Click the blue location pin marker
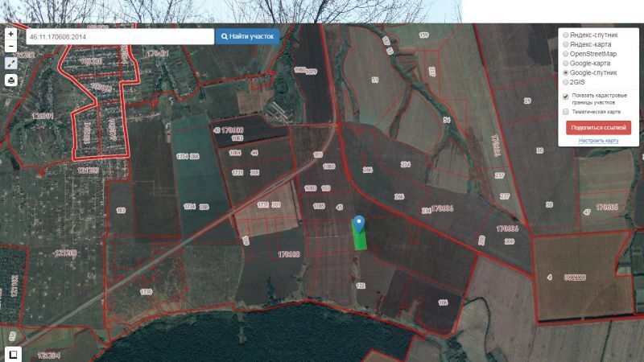Screen dimensions: 644x362 pos(359,224)
